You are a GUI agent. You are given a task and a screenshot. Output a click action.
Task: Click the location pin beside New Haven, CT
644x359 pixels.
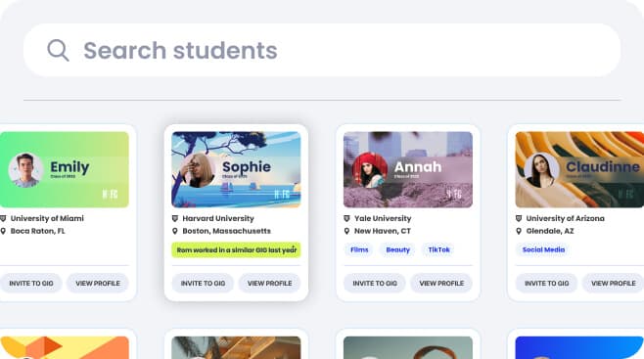tap(346, 231)
